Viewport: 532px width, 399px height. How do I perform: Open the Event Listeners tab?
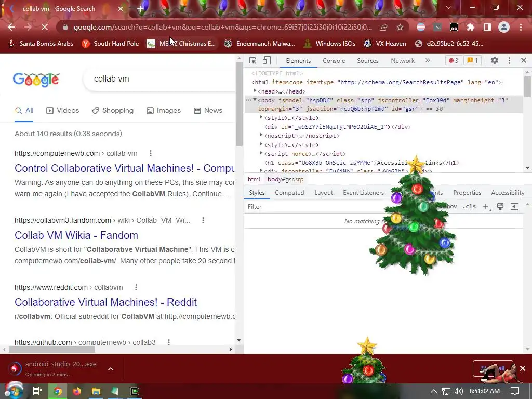(x=363, y=193)
